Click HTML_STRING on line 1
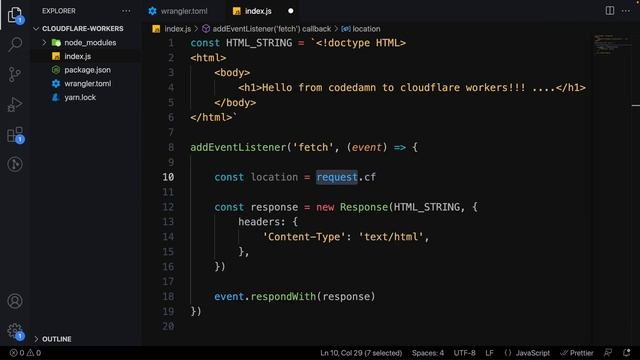The height and width of the screenshot is (360, 640). point(259,43)
